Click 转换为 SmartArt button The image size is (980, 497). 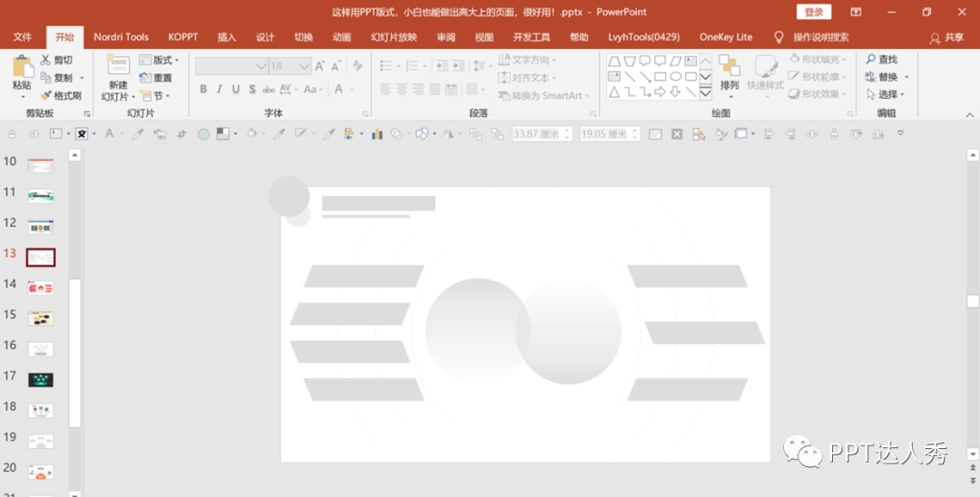tap(544, 95)
